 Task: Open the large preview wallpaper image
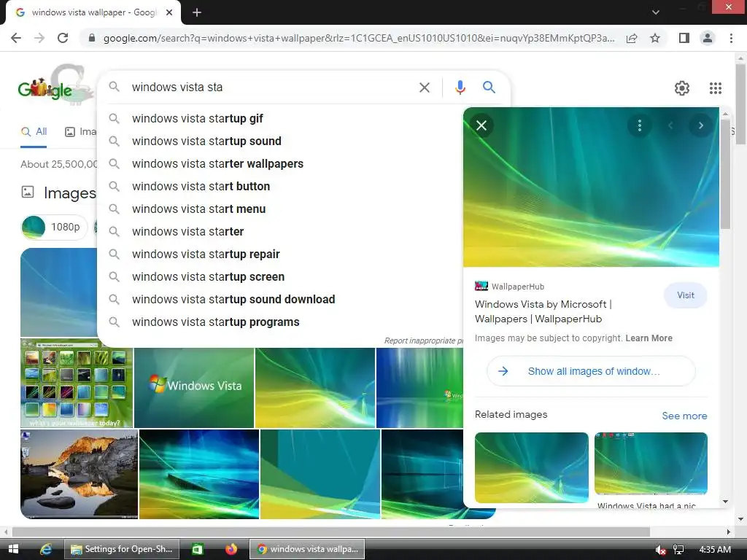coord(591,187)
